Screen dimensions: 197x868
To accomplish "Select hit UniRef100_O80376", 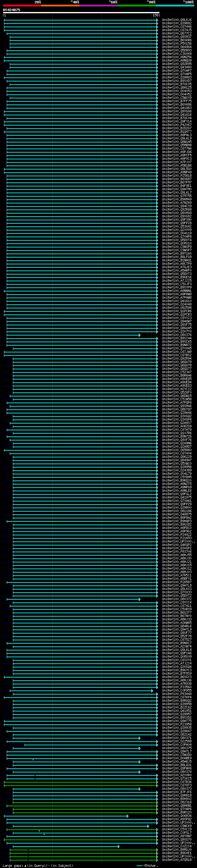I will click(176, 335).
